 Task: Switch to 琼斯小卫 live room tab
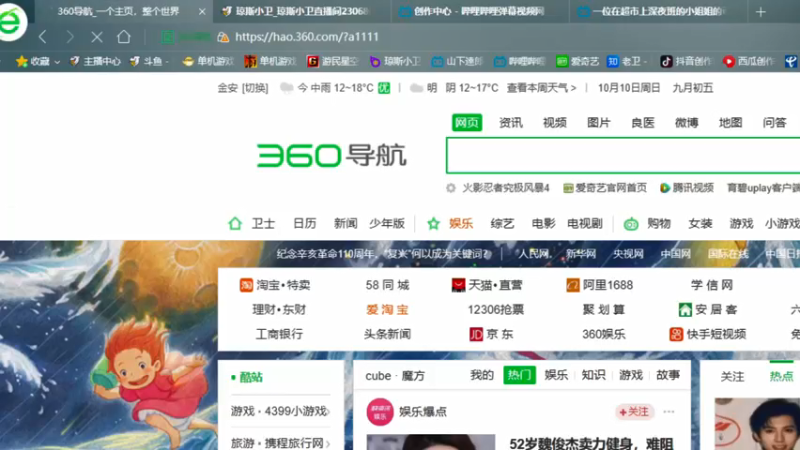click(301, 11)
